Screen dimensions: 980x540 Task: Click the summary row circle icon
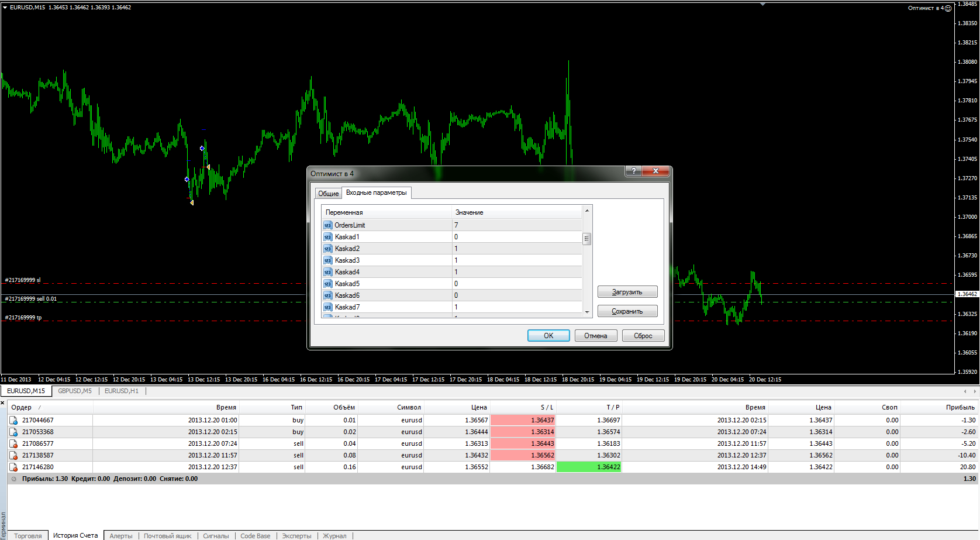[x=14, y=479]
